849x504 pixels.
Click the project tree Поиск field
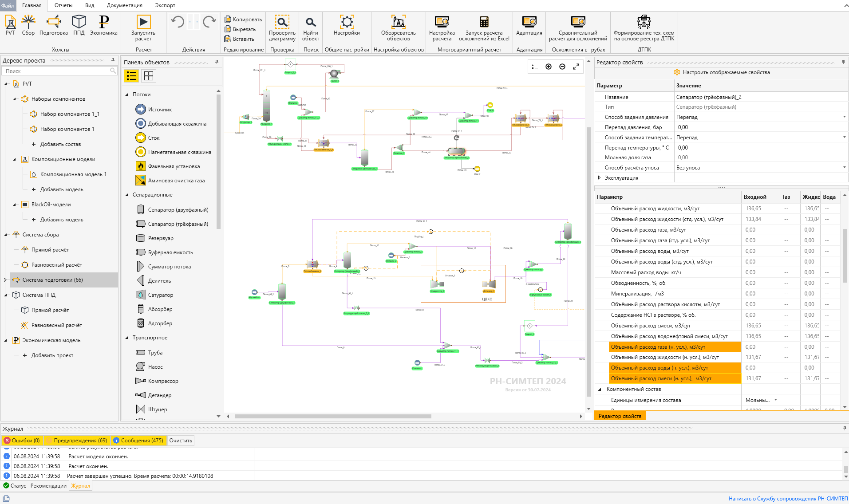(x=59, y=71)
